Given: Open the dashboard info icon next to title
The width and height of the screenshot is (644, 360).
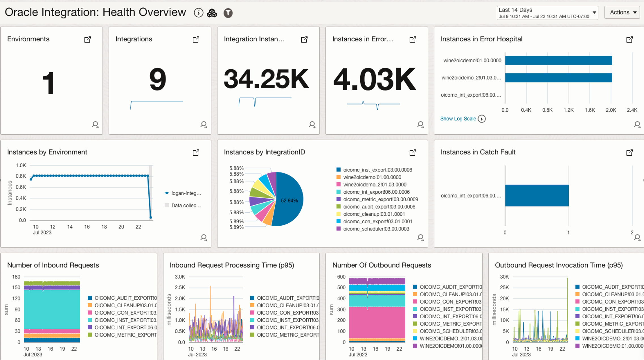Looking at the screenshot, I should pos(198,12).
